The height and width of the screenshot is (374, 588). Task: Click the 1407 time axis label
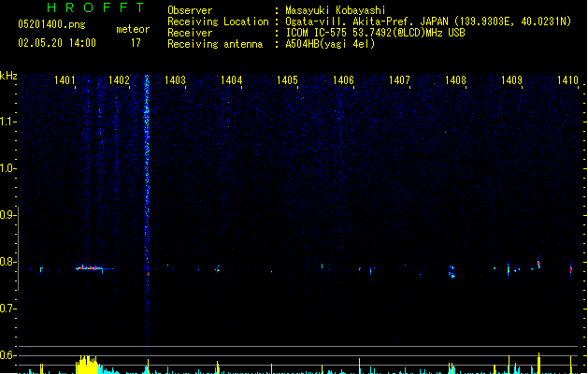coord(399,80)
